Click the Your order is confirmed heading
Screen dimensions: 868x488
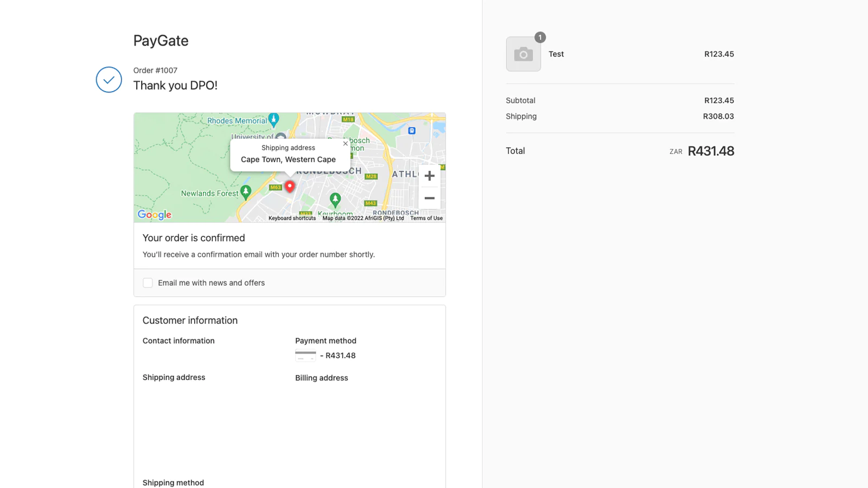[x=194, y=238]
